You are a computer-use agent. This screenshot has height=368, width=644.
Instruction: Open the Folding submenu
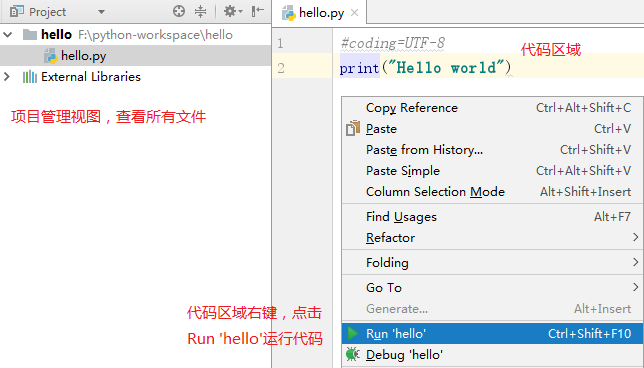pos(492,262)
